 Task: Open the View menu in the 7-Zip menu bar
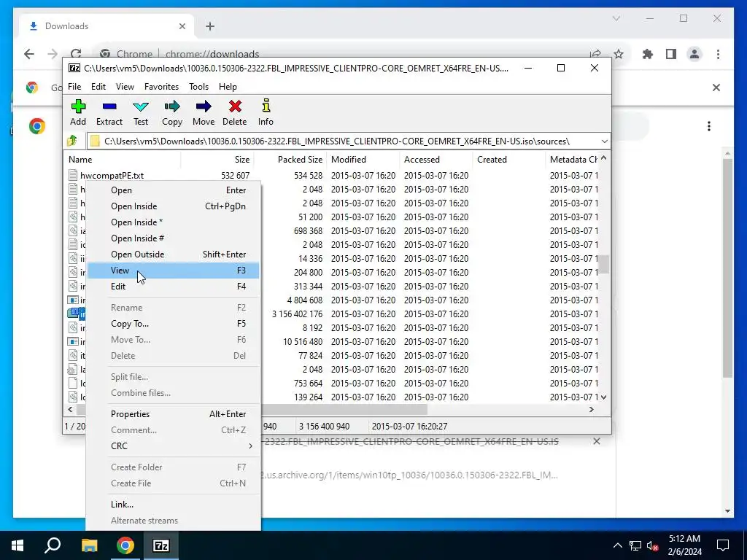tap(125, 87)
